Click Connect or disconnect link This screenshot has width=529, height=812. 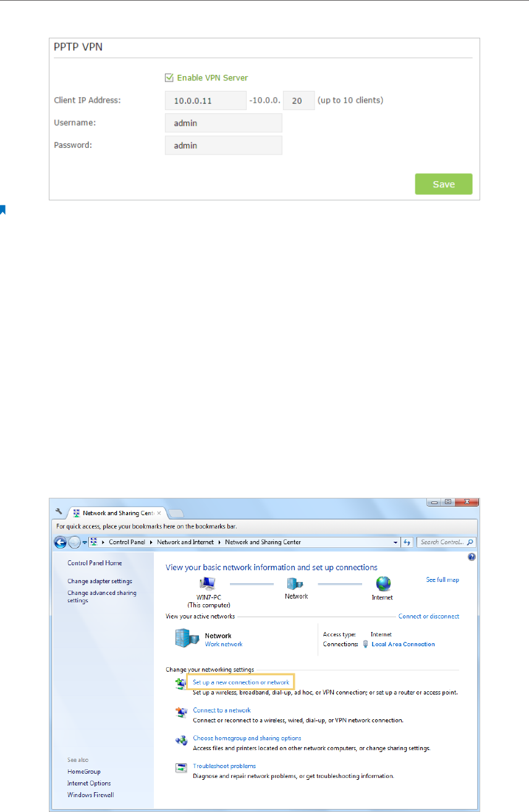click(x=429, y=617)
